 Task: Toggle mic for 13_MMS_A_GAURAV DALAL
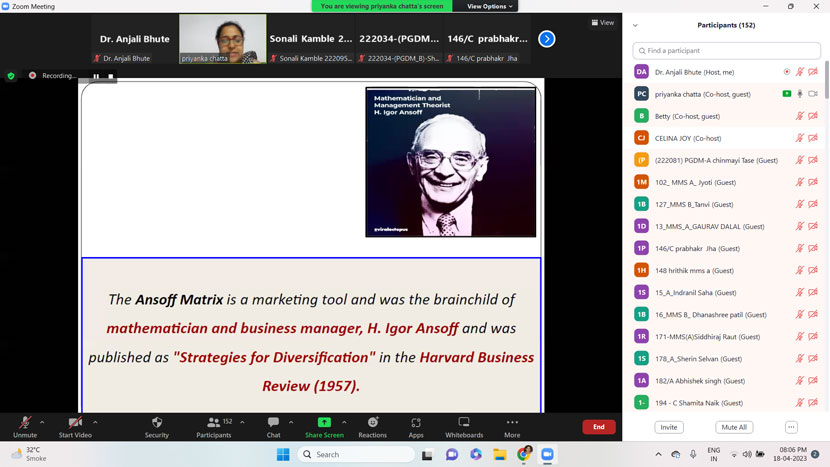(799, 227)
